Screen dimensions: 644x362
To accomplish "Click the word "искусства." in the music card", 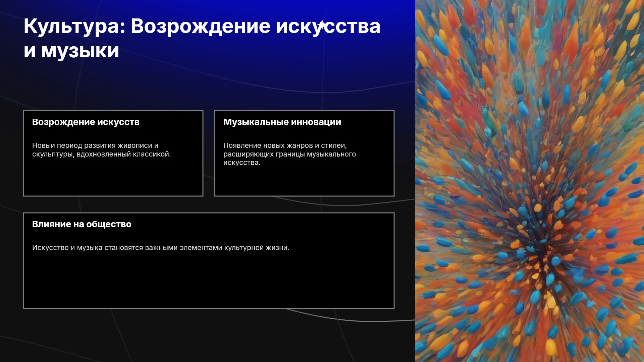I will pyautogui.click(x=242, y=163).
